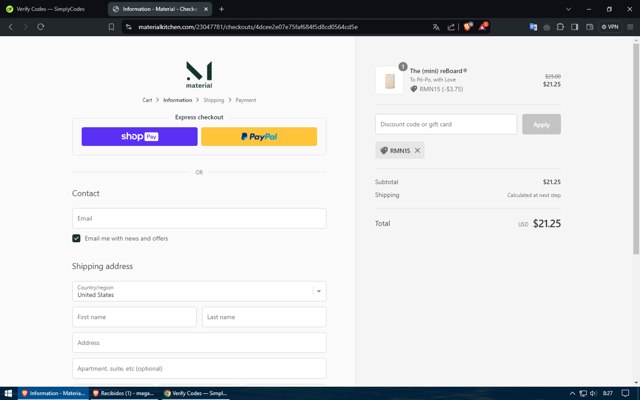Bookmark this page with the bookmark icon
This screenshot has width=640, height=400.
[x=111, y=27]
